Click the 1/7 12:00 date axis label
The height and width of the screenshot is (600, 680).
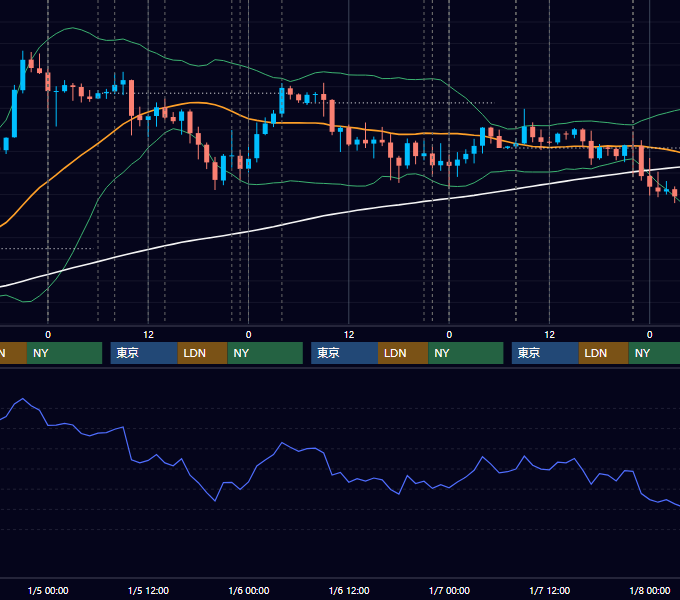pyautogui.click(x=549, y=590)
